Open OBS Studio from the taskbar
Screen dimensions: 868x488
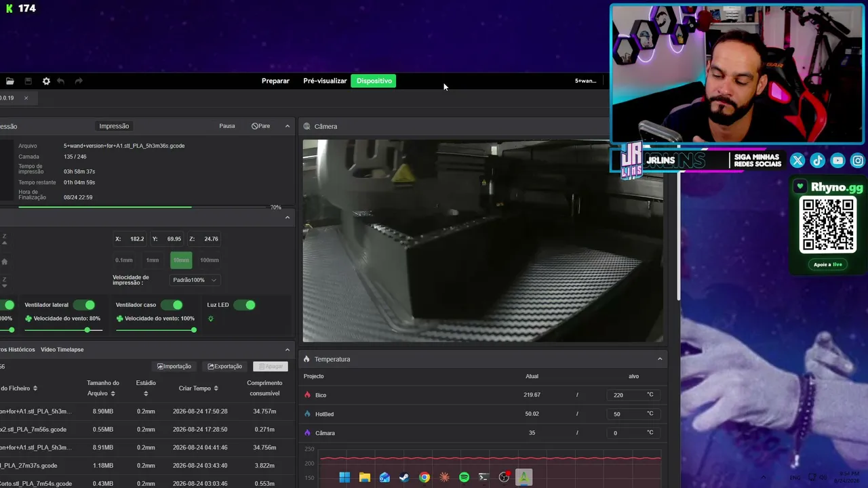[504, 477]
